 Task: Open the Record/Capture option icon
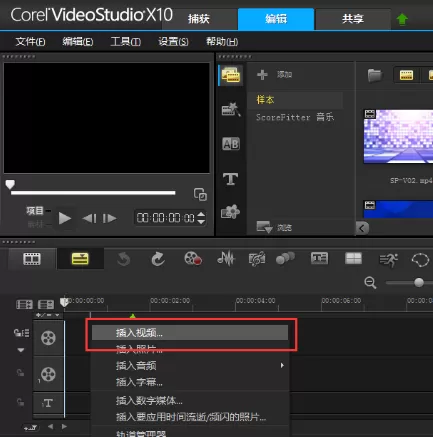click(x=193, y=259)
